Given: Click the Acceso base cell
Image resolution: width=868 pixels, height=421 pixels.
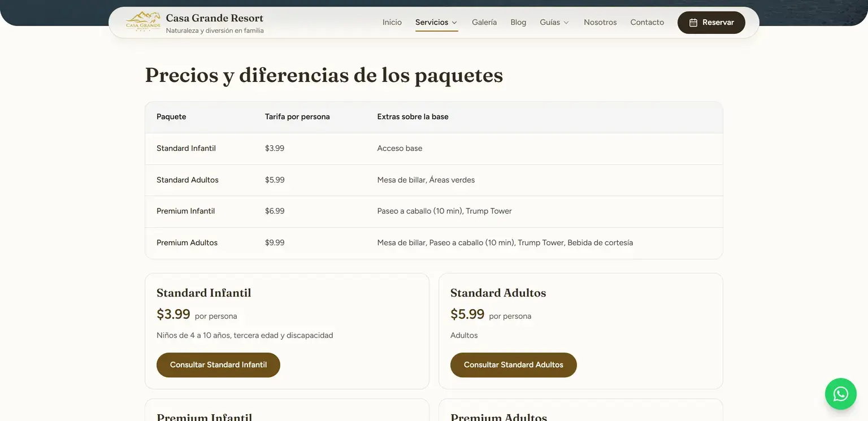Looking at the screenshot, I should [x=400, y=149].
